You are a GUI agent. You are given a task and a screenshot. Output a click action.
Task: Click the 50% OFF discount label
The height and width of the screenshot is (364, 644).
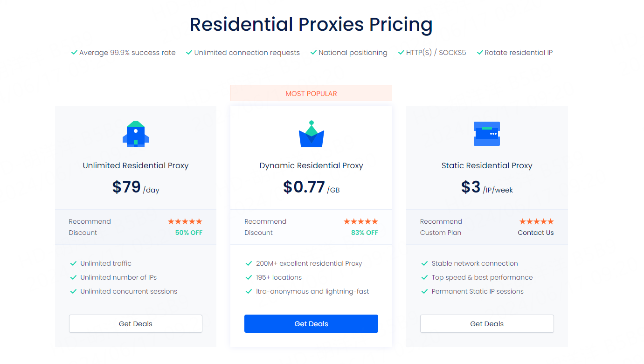[189, 233]
